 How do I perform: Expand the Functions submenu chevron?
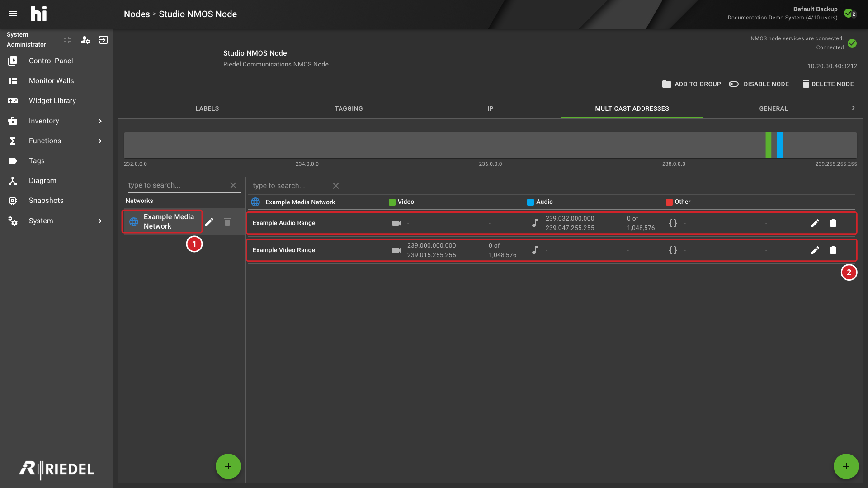[100, 141]
